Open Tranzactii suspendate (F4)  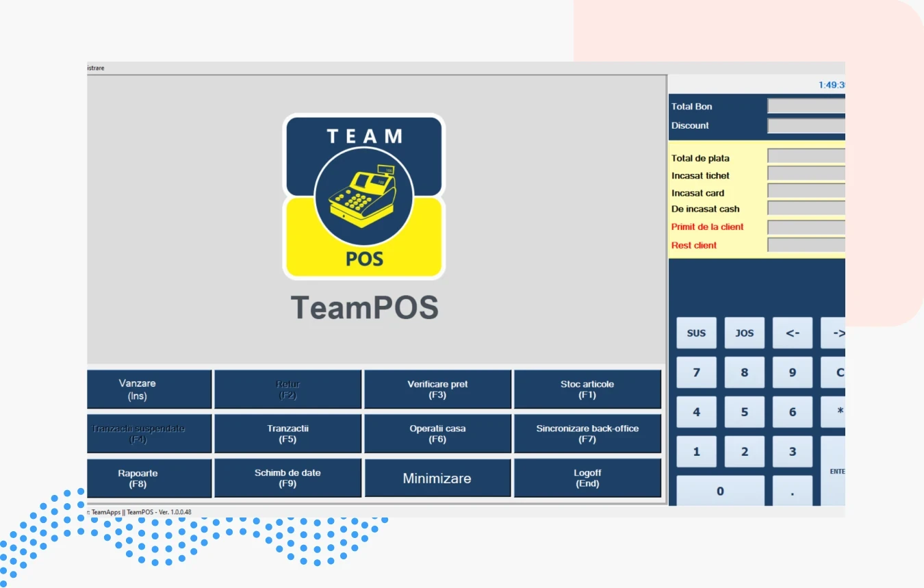point(149,433)
